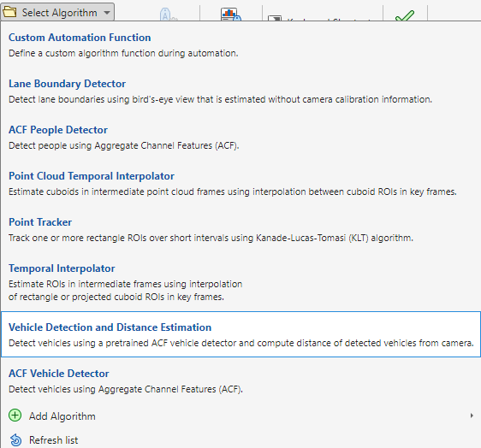Click the Refresh list text
Screen dimensions: 481x448
(53, 440)
